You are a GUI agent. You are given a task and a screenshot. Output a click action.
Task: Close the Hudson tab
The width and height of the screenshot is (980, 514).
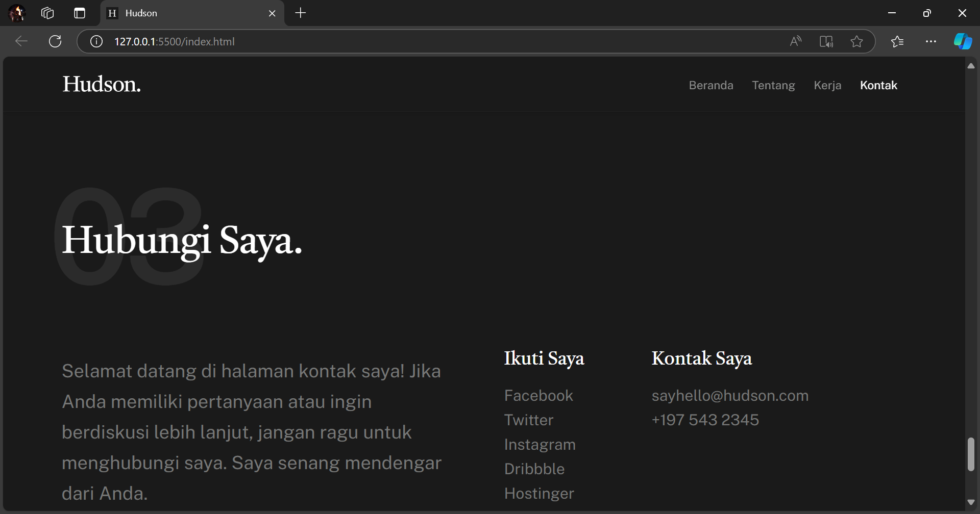click(272, 13)
